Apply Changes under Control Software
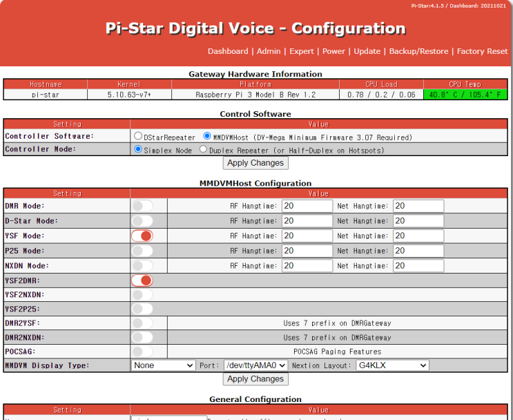Screen dimensions: 513x420 coord(255,163)
